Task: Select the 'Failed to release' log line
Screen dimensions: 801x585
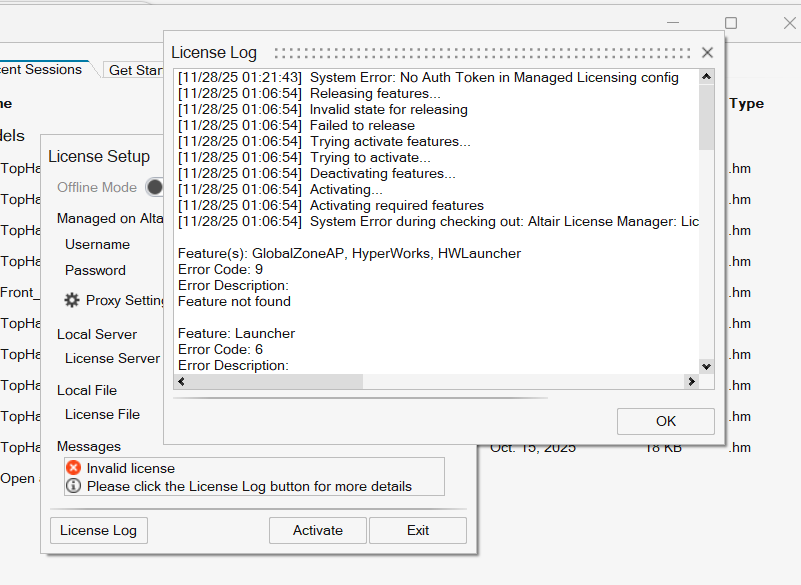Action: point(296,126)
